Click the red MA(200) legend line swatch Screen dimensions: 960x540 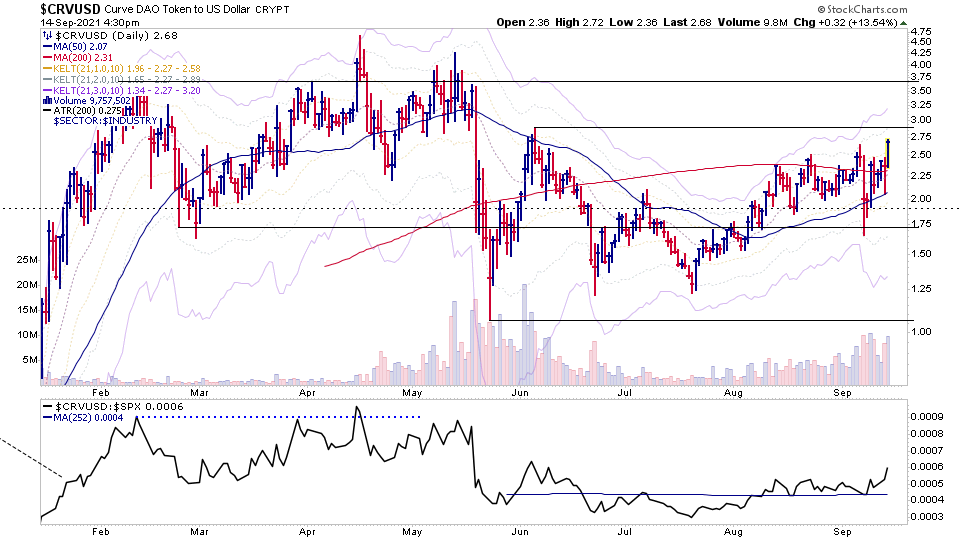tap(47, 58)
